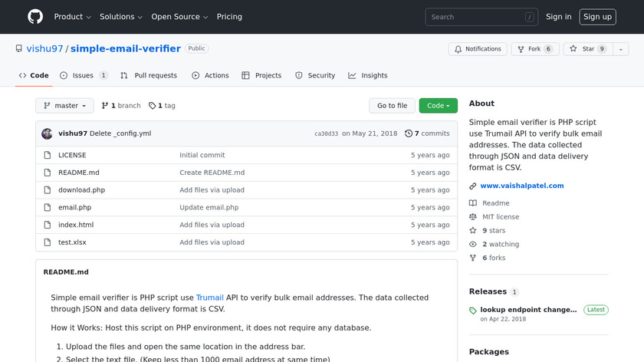Click the Latest release badge
Viewport: 644px width, 362px height.
[x=596, y=310]
